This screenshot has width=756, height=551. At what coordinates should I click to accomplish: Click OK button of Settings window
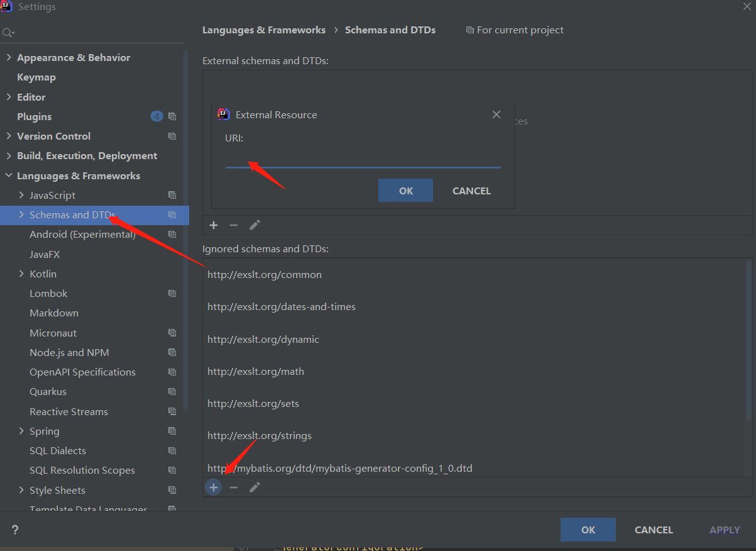point(588,530)
